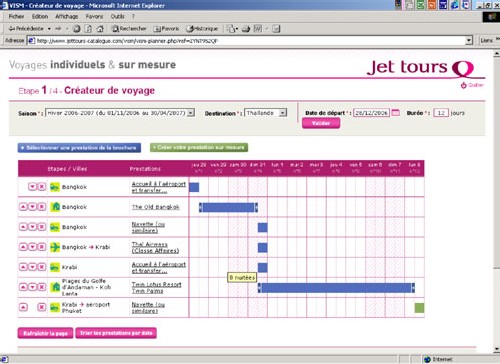Open Navette link in Bangkok row
Viewport: 500px width, 364px height.
[x=148, y=227]
